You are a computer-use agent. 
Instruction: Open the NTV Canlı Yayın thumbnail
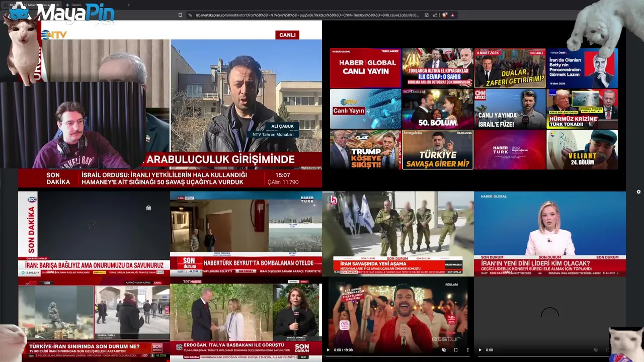[x=365, y=109]
